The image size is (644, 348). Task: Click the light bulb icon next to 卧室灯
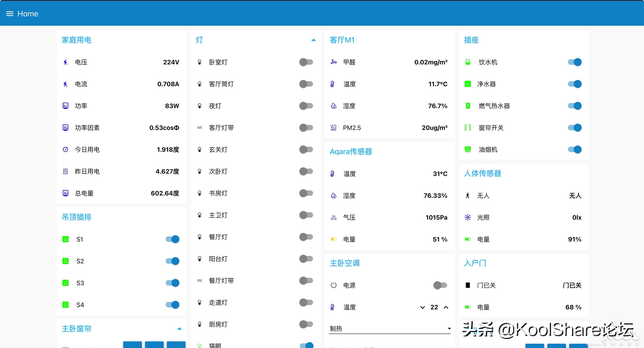tap(199, 62)
